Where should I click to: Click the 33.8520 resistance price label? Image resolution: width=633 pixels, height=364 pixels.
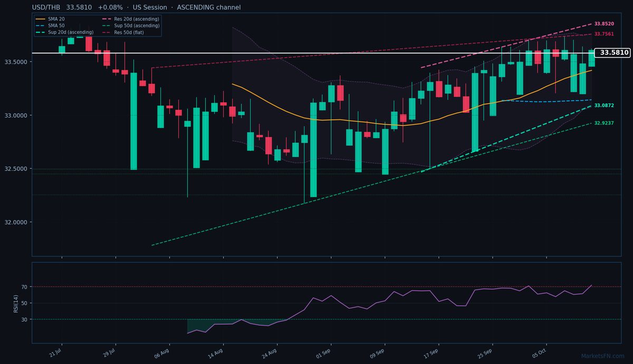(604, 24)
